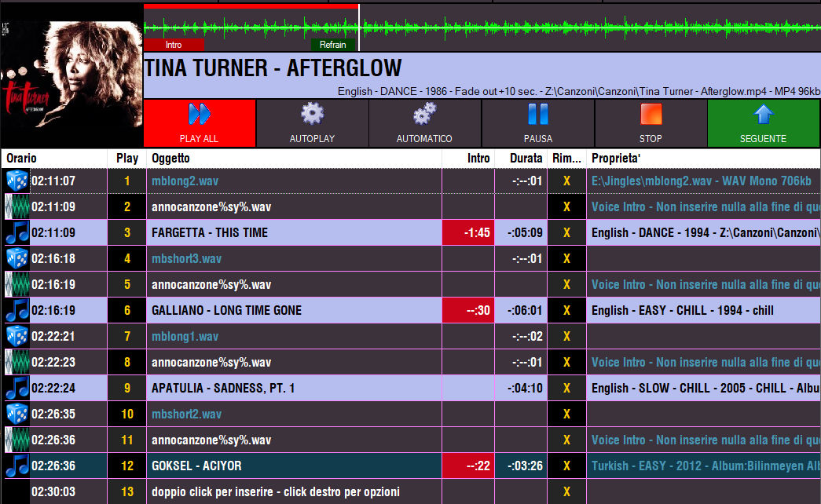Click the Tina Turner album cover thumbnail
The height and width of the screenshot is (504, 821).
pyautogui.click(x=71, y=75)
